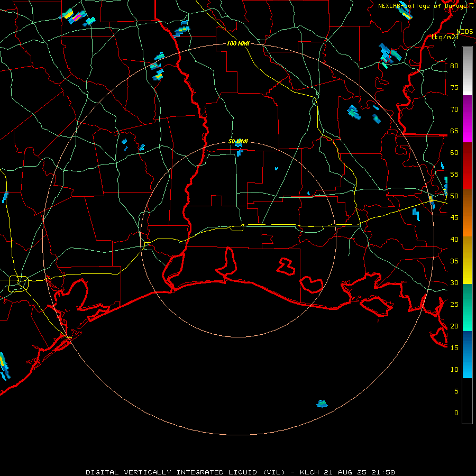Image resolution: width=476 pixels, height=476 pixels.
Task: Click the isolated storm cell offshore in the Gulf
Action: (322, 404)
